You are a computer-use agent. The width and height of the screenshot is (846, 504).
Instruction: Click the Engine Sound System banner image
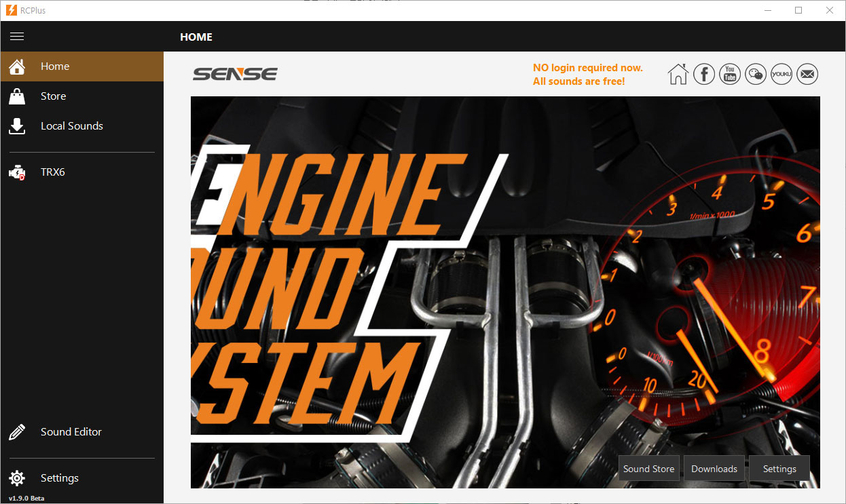505,292
